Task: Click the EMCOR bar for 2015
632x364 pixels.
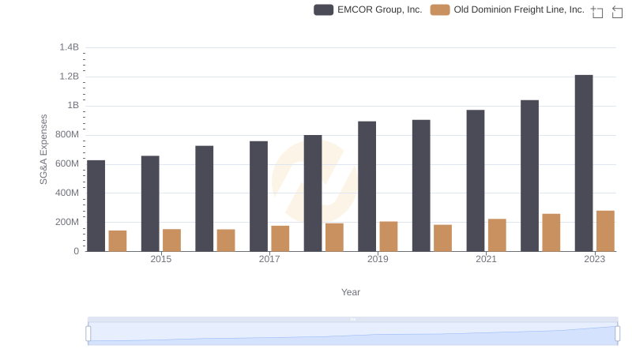Action: coord(150,204)
